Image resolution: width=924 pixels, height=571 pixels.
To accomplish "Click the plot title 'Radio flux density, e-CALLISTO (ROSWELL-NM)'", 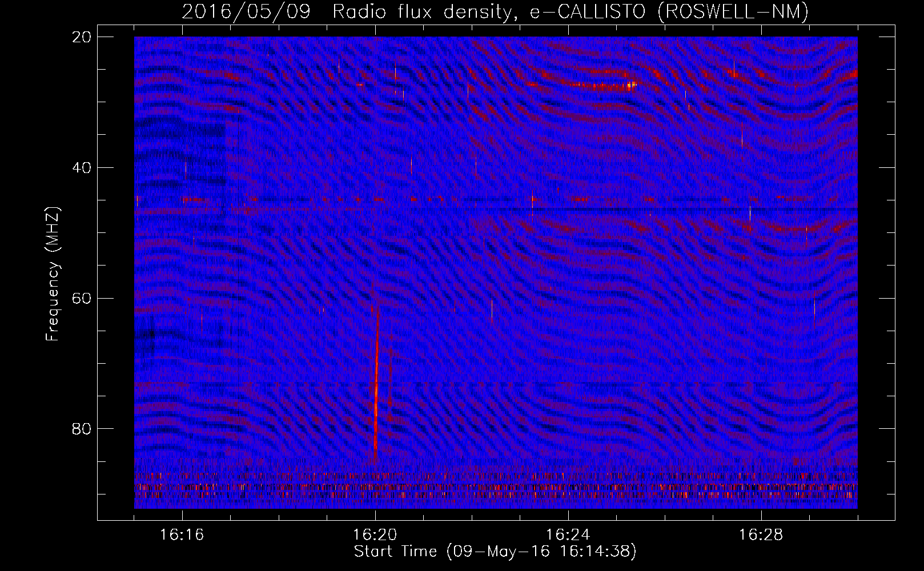I will tap(571, 11).
